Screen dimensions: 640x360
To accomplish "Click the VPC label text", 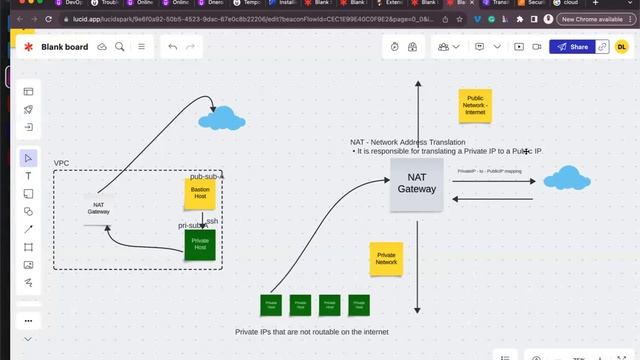I will pos(61,163).
